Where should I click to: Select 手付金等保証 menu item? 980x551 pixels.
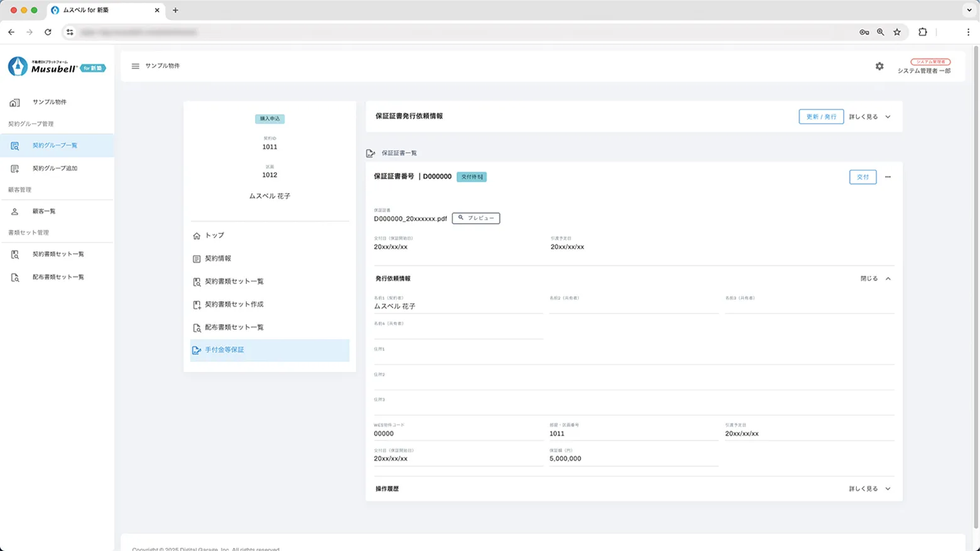click(224, 350)
